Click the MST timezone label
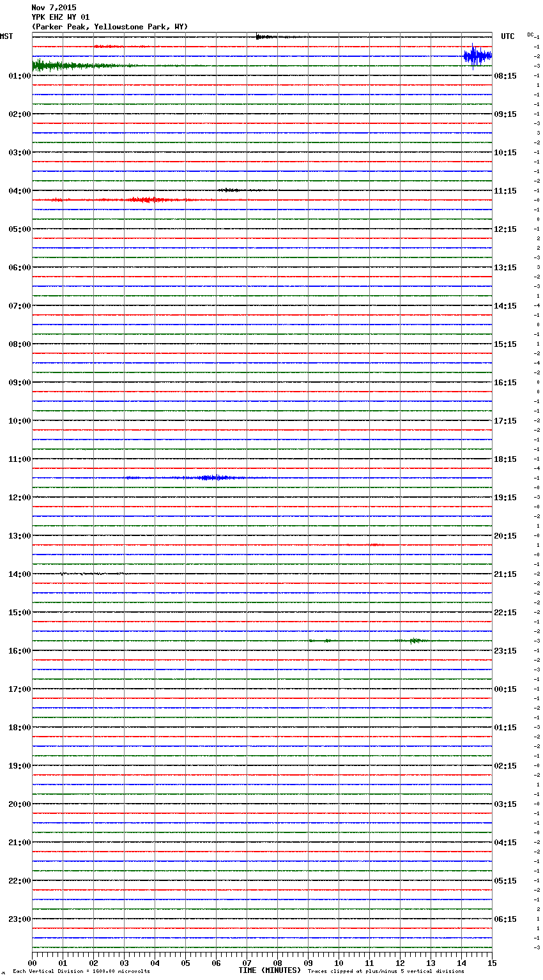The width and height of the screenshot is (543, 980). (x=6, y=36)
